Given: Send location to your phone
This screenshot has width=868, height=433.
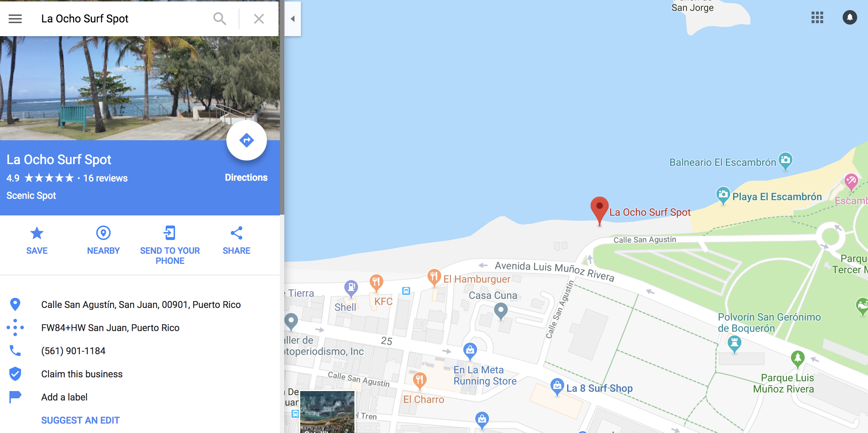Looking at the screenshot, I should click(170, 246).
